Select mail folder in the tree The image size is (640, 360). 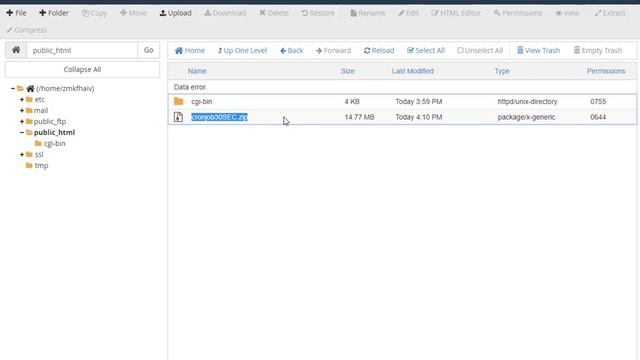41,111
